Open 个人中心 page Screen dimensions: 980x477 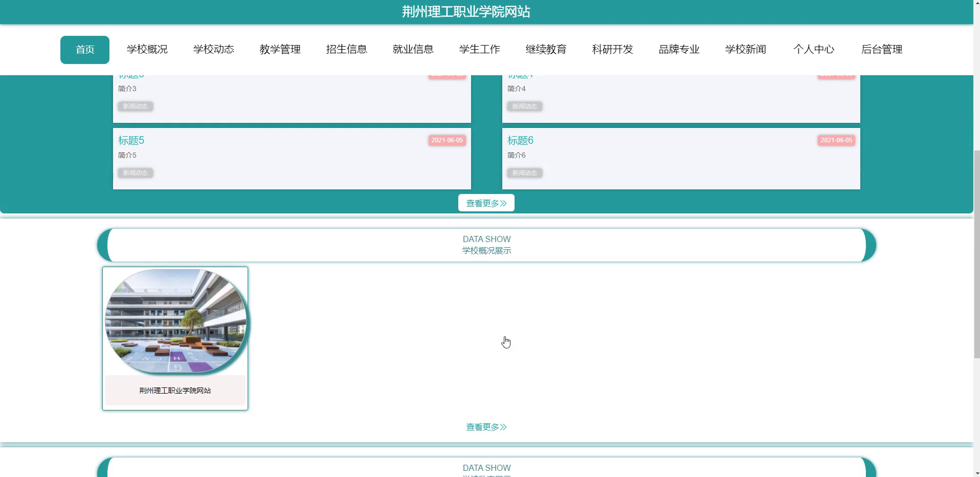coord(814,50)
